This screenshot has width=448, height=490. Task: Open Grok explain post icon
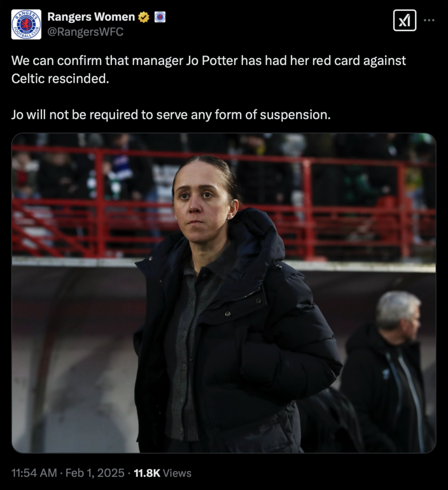tap(404, 20)
